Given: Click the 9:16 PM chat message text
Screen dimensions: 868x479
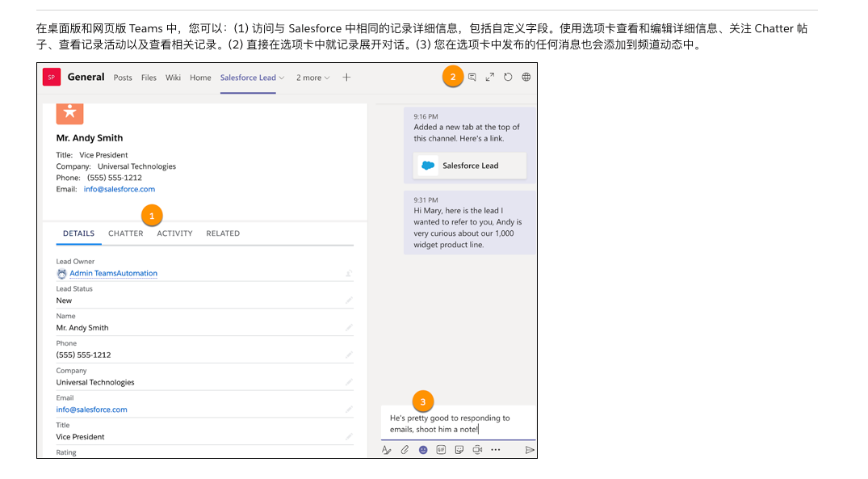Looking at the screenshot, I should tap(467, 133).
